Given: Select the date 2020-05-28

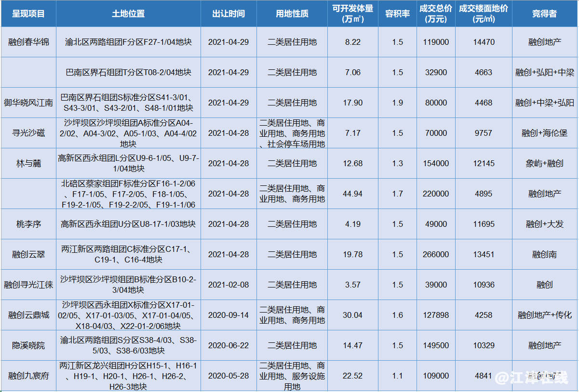Looking at the screenshot, I should tap(229, 376).
